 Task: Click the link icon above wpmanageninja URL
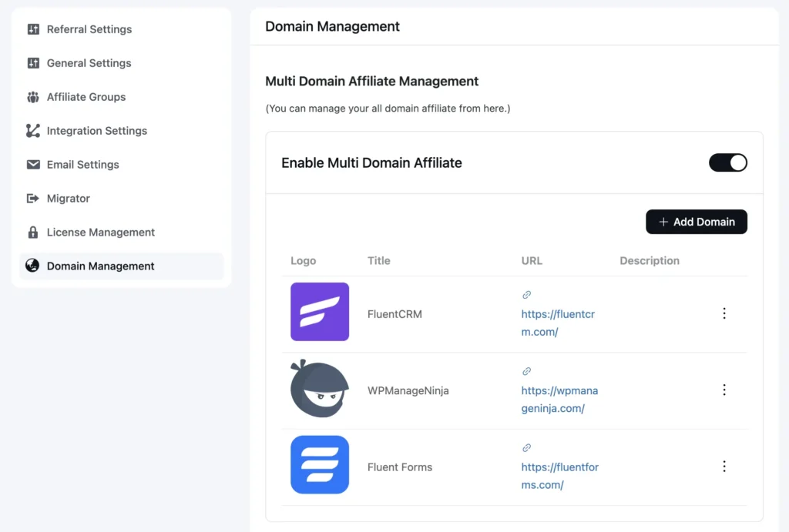526,371
